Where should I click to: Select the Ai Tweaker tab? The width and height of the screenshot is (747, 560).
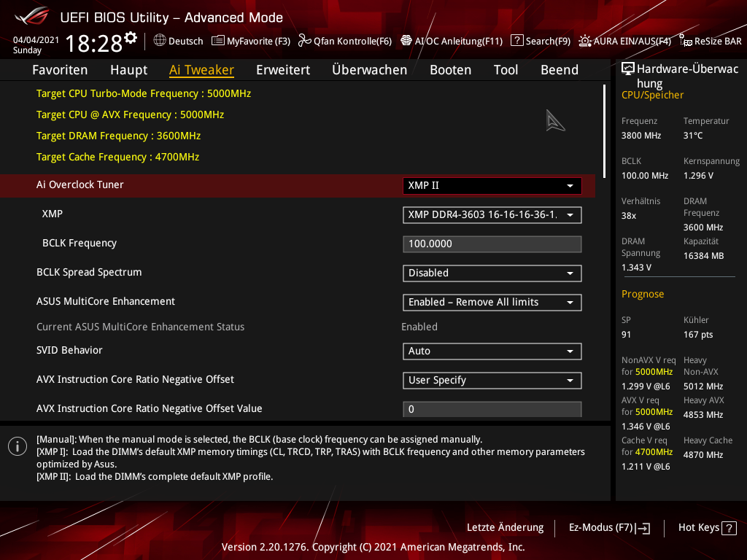tap(201, 70)
